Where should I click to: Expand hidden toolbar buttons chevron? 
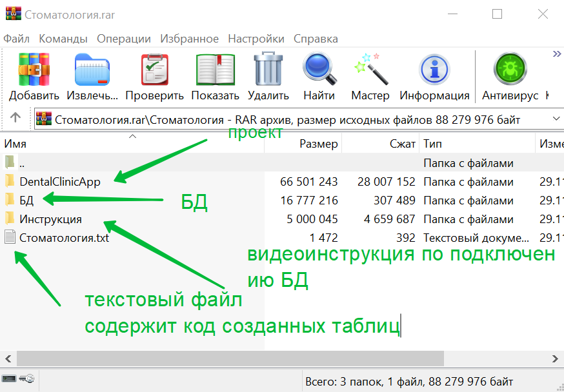tap(556, 55)
